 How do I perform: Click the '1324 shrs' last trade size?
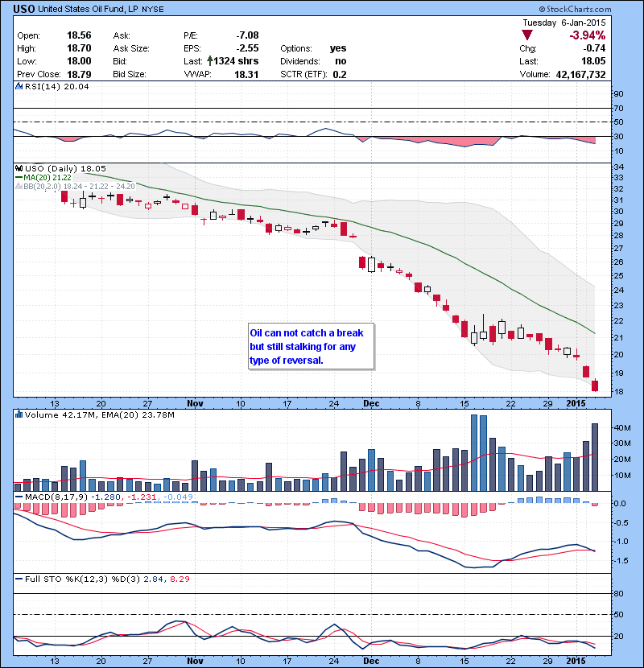(236, 61)
